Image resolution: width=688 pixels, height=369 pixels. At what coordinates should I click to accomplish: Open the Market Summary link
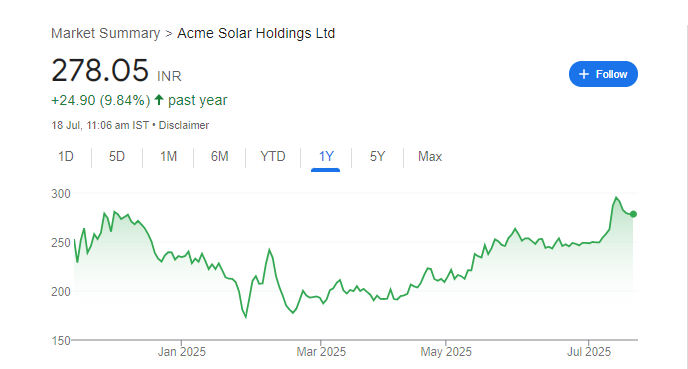[x=106, y=33]
